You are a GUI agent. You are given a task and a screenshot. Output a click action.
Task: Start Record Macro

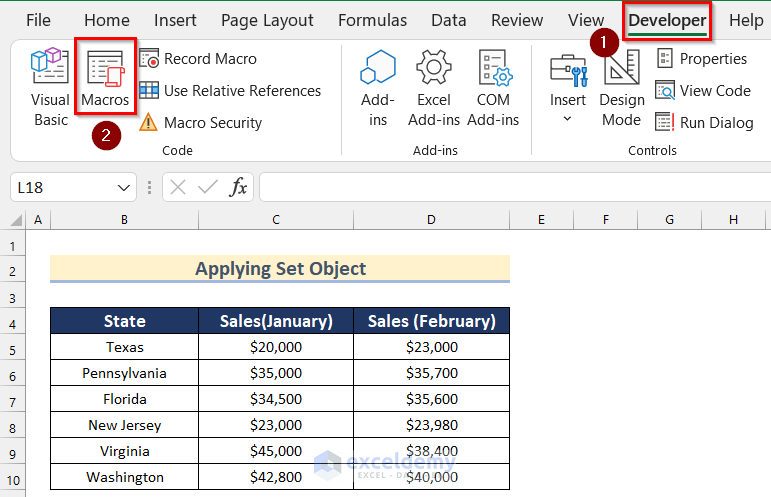click(x=198, y=59)
